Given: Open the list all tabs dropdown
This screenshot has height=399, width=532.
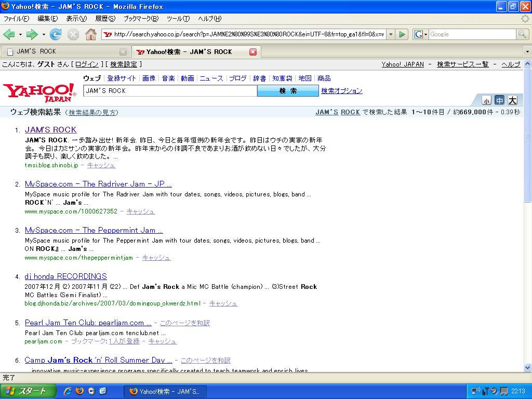Looking at the screenshot, I should 527,52.
